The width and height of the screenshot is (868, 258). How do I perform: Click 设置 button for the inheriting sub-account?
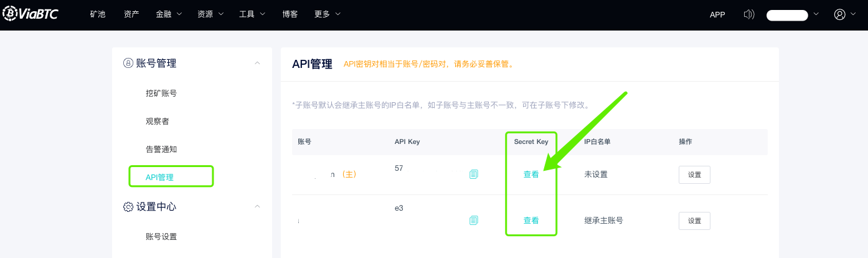click(x=694, y=221)
